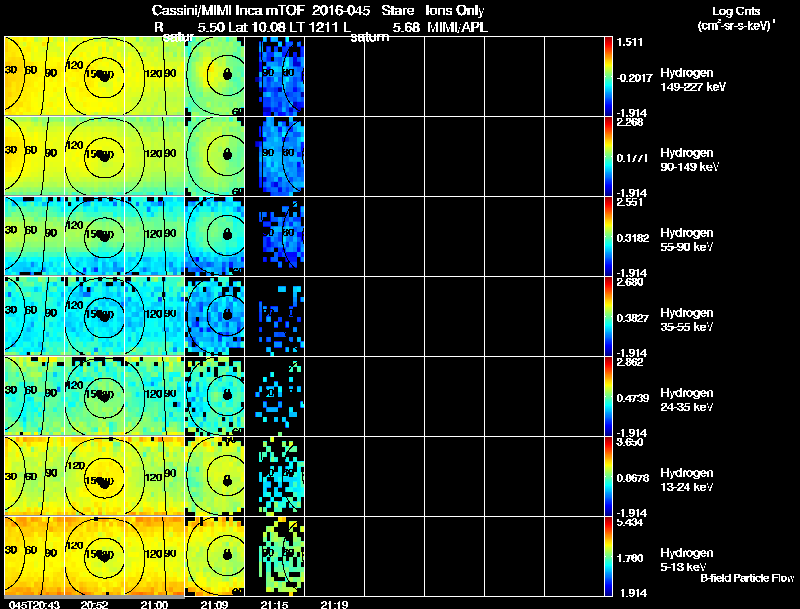800x609 pixels.
Task: Click the 21:19 time label
Action: (334, 604)
